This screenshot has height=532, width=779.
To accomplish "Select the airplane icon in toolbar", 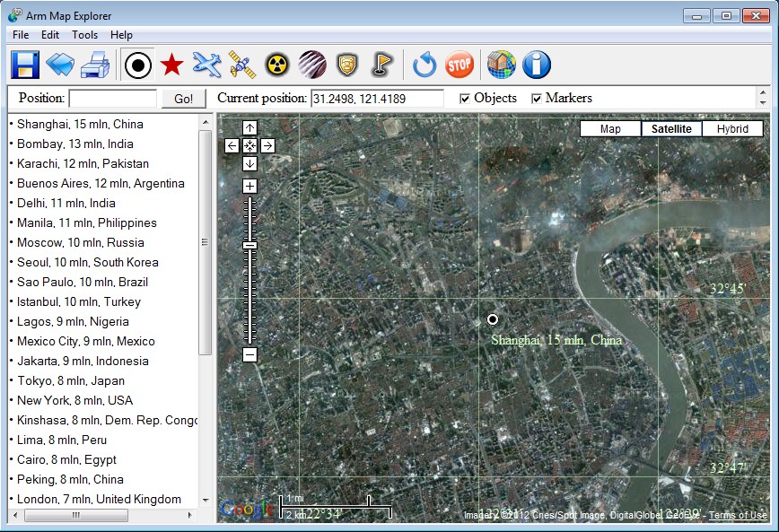I will click(206, 65).
